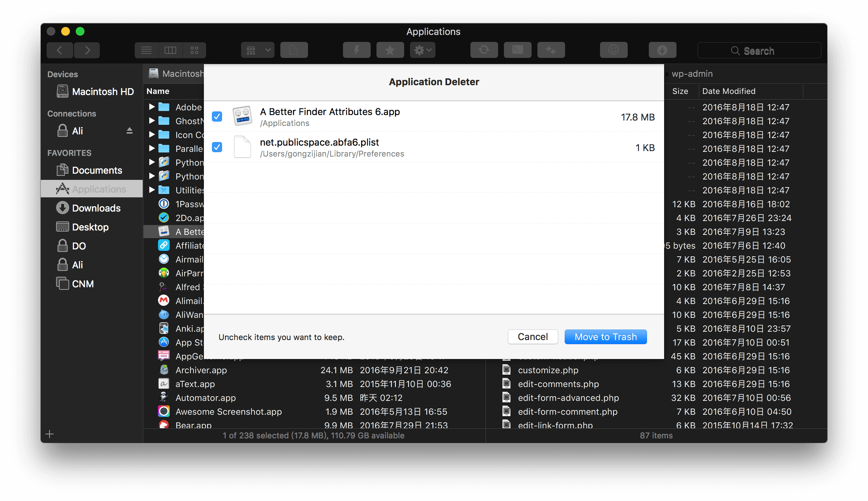Select the App Store icon

[x=164, y=342]
